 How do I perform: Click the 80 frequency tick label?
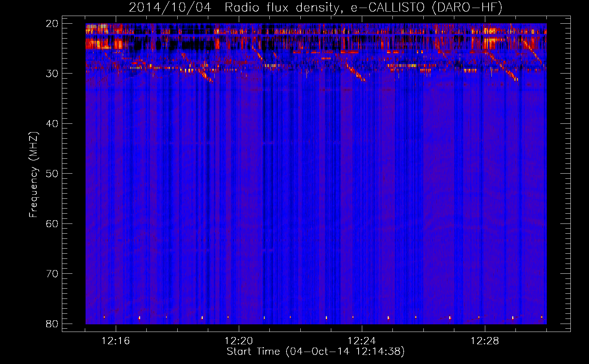[x=52, y=324]
